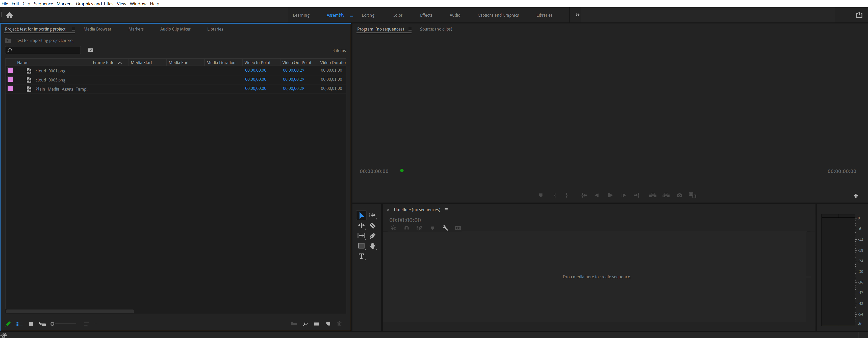
Task: Click Automate to Sequence icon
Action: tap(293, 324)
